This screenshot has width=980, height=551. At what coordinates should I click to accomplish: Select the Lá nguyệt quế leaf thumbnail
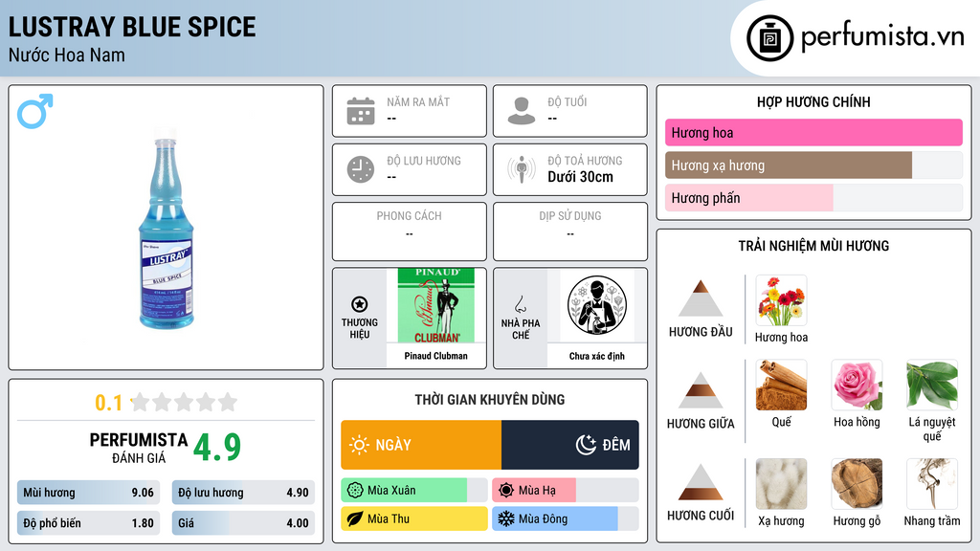[x=932, y=385]
